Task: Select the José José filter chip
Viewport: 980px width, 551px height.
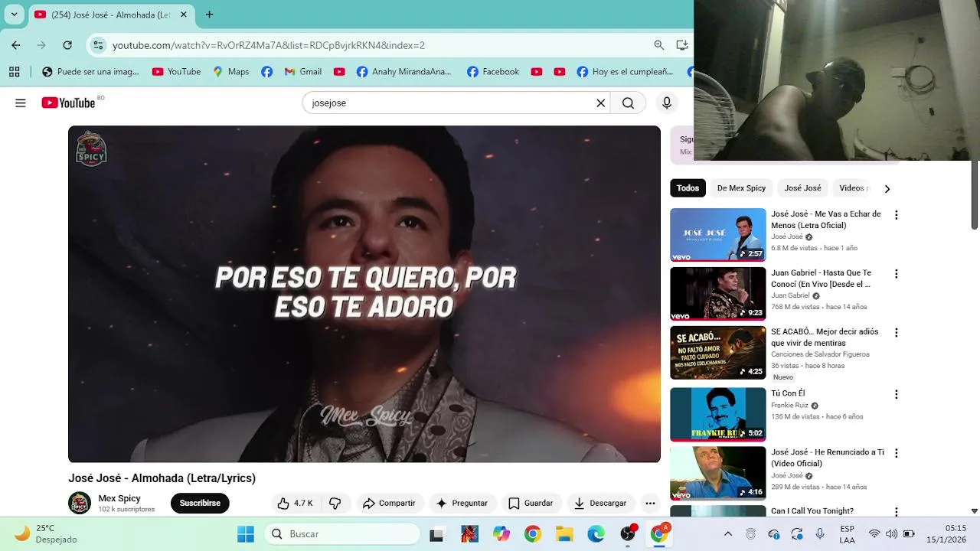Action: click(x=802, y=188)
